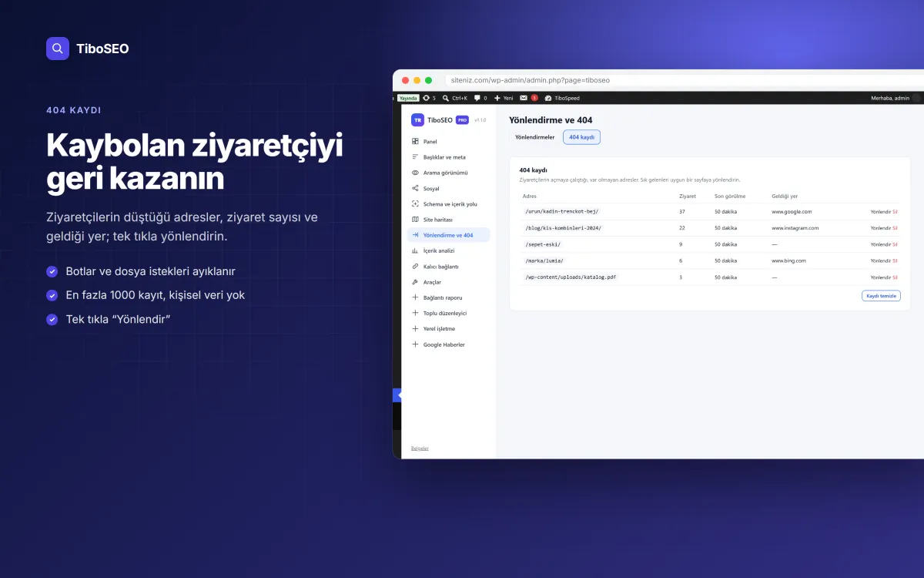Image resolution: width=924 pixels, height=578 pixels.
Task: Click Yönlendir for /urun/kadin-trenckot-bej/ row
Action: pyautogui.click(x=880, y=212)
